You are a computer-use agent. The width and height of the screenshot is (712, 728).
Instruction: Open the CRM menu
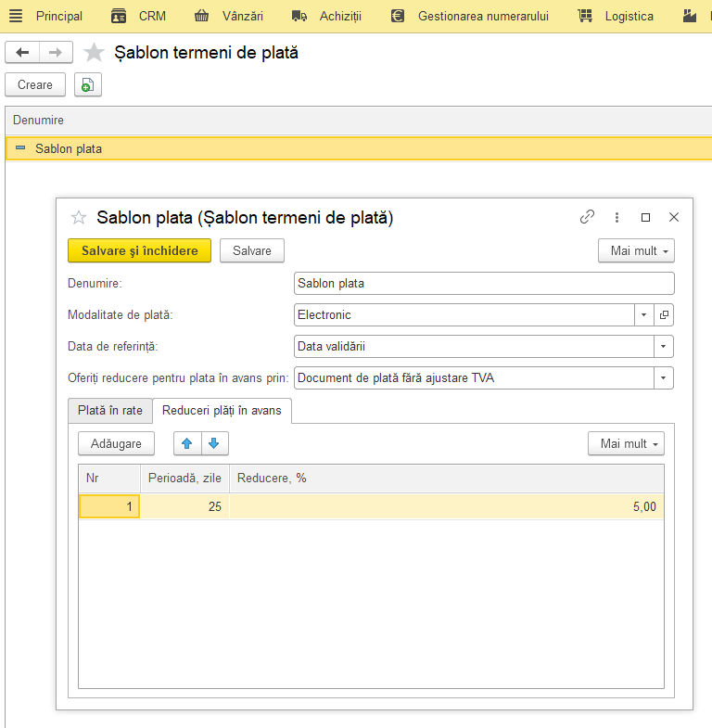pos(152,17)
